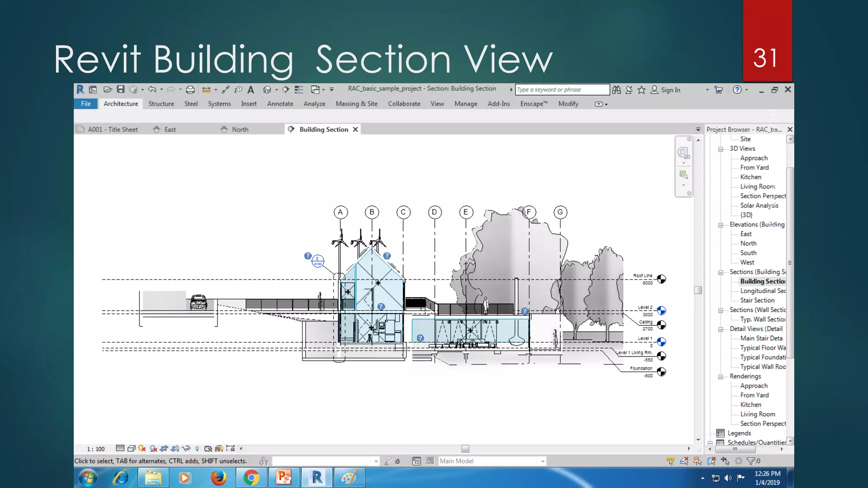Open the File tab
868x488 pixels.
(x=86, y=104)
